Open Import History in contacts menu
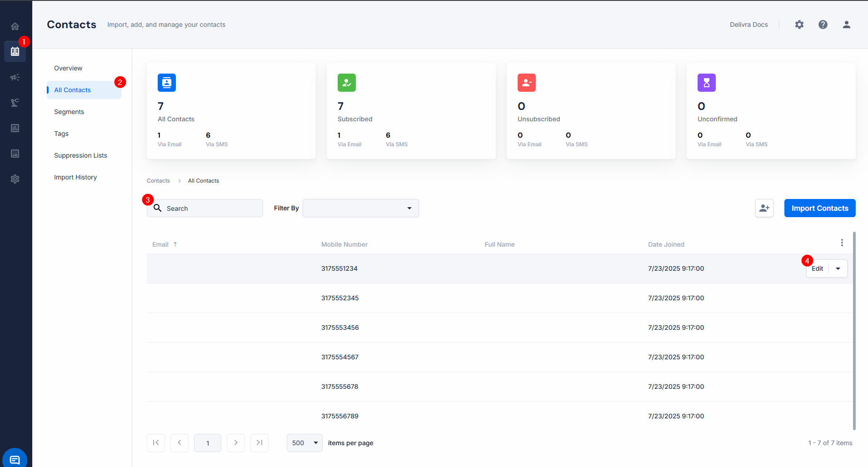This screenshot has height=467, width=868. (x=75, y=177)
